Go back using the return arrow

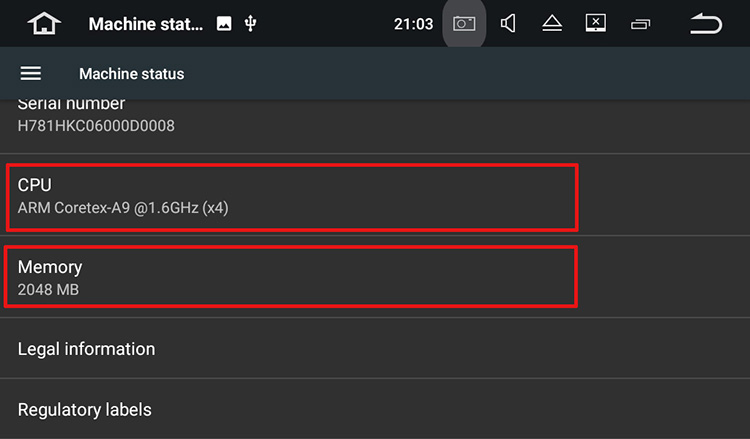(705, 24)
